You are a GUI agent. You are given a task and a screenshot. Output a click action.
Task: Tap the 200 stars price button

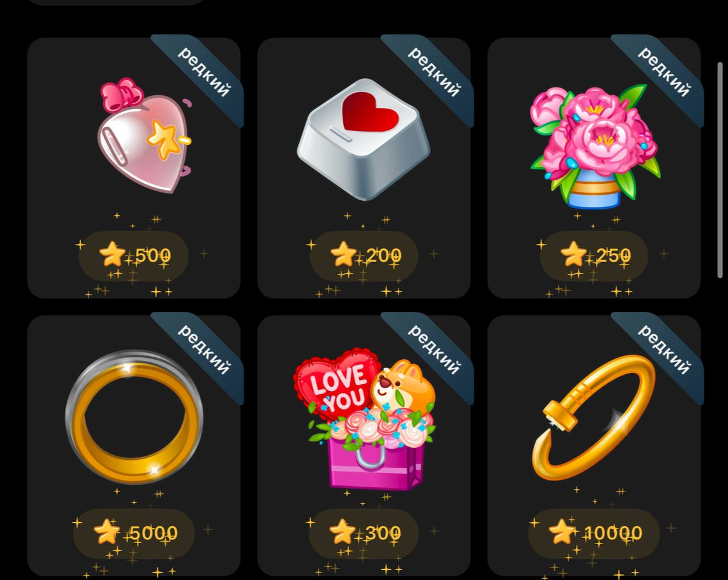tap(364, 255)
